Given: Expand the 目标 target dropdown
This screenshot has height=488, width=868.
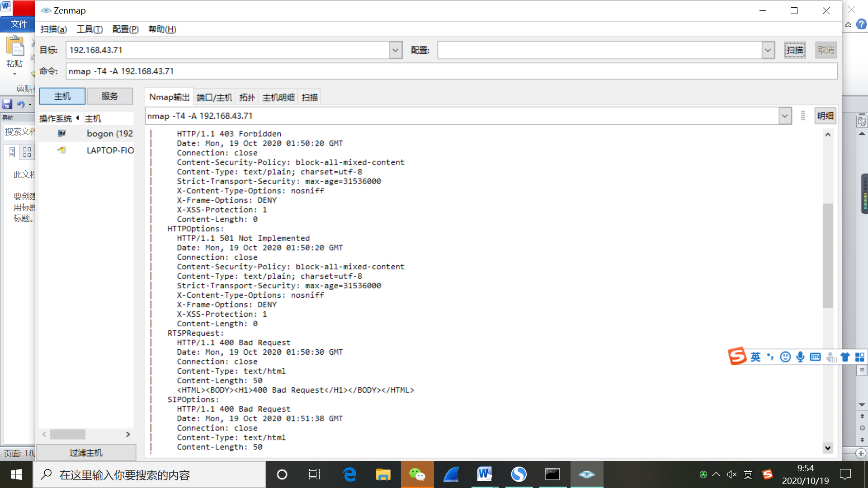Looking at the screenshot, I should coord(396,50).
